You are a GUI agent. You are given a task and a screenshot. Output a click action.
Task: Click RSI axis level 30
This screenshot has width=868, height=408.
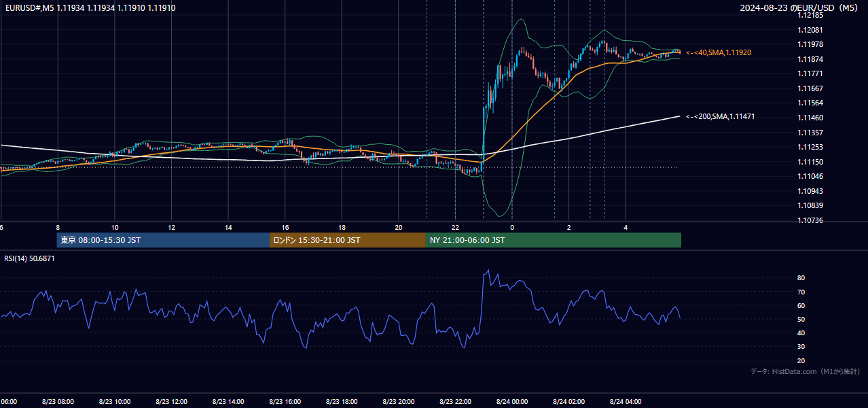(801, 347)
